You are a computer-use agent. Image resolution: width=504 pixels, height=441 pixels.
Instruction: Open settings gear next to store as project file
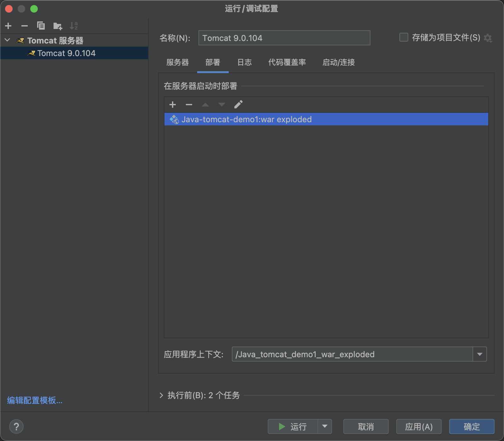point(488,38)
